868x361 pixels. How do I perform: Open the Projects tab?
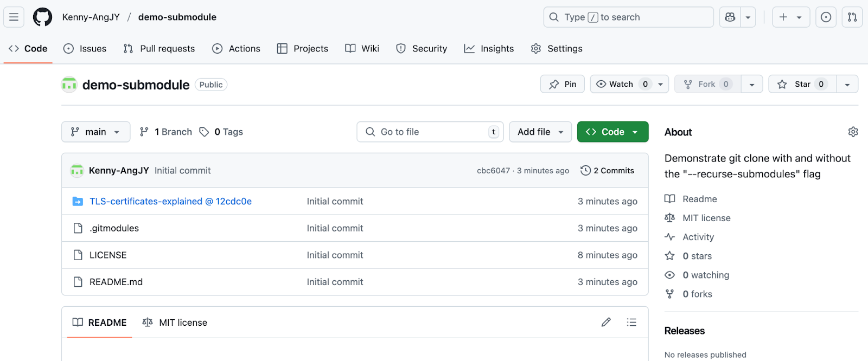point(303,48)
